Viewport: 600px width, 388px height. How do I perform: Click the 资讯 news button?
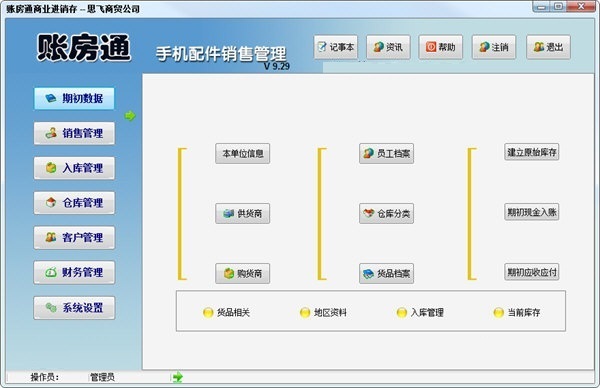[388, 47]
